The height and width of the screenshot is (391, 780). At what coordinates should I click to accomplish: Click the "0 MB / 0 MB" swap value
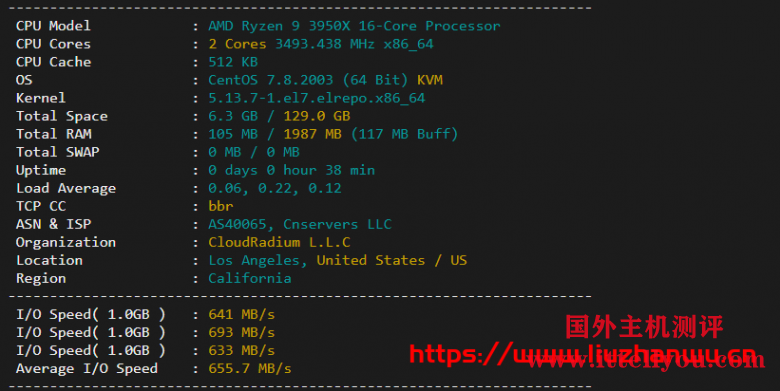click(x=254, y=152)
